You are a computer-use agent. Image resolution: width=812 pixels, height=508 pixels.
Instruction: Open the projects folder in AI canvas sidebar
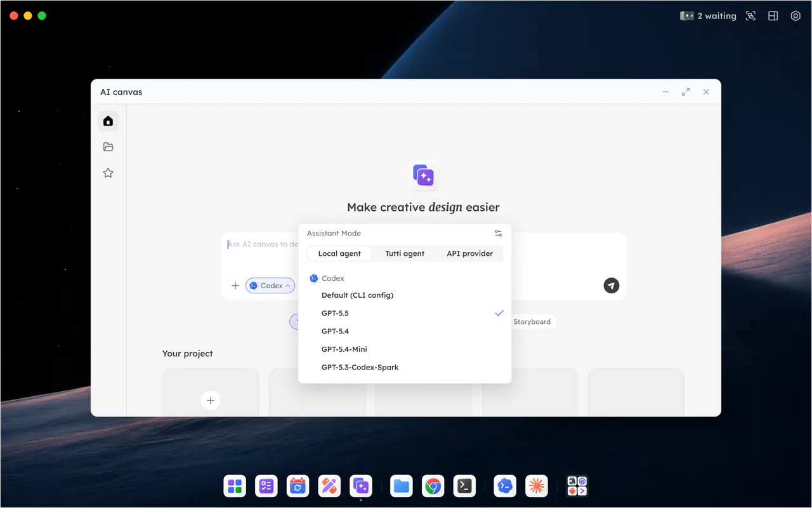pos(108,147)
